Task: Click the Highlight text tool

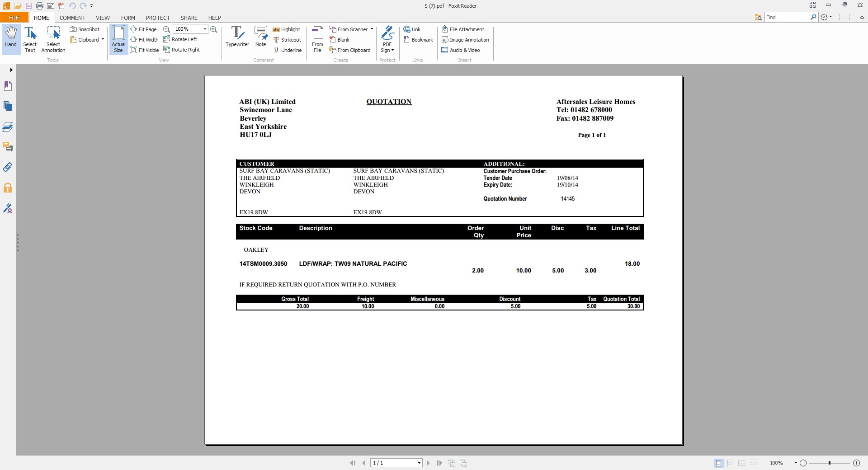Action: pos(286,29)
